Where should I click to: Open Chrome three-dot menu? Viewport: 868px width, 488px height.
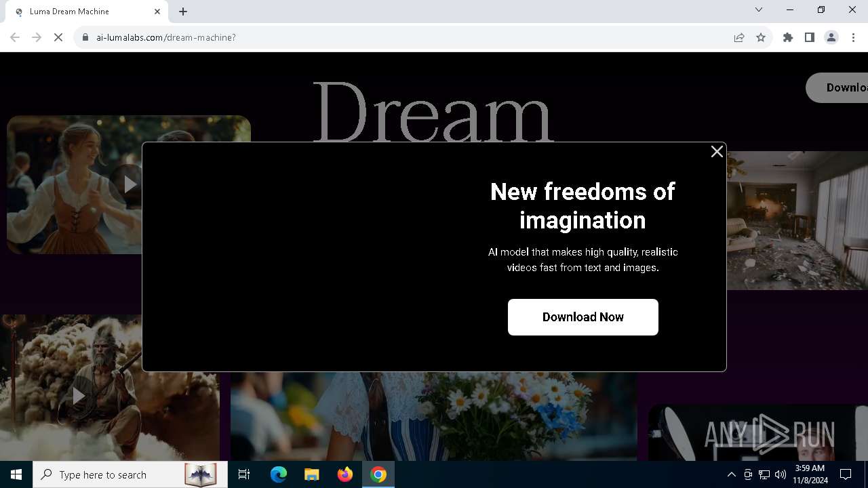853,37
